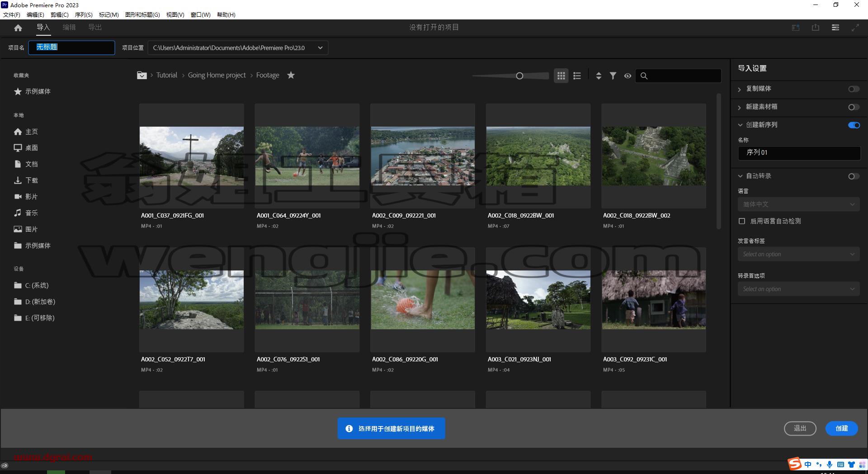Open 文件(F) menu

point(12,14)
